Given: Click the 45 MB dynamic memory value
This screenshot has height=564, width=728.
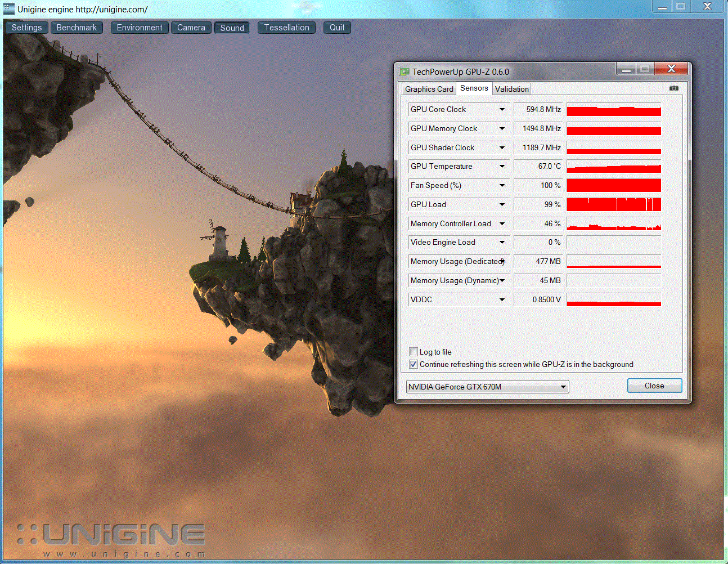Looking at the screenshot, I should tap(538, 280).
